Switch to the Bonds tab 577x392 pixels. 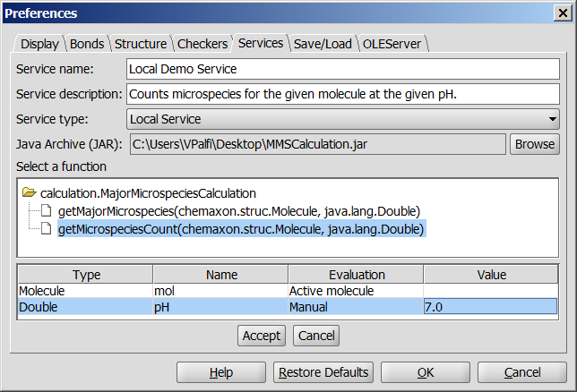(x=87, y=44)
